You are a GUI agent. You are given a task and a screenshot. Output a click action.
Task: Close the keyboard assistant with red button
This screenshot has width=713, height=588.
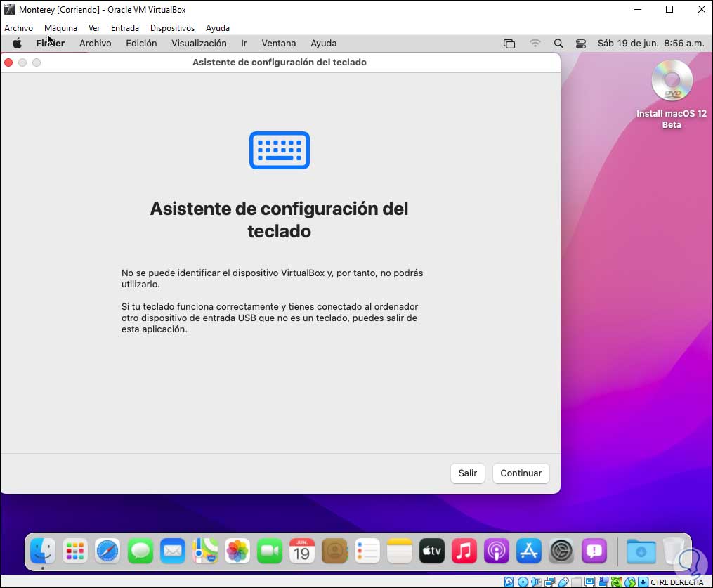[x=8, y=63]
